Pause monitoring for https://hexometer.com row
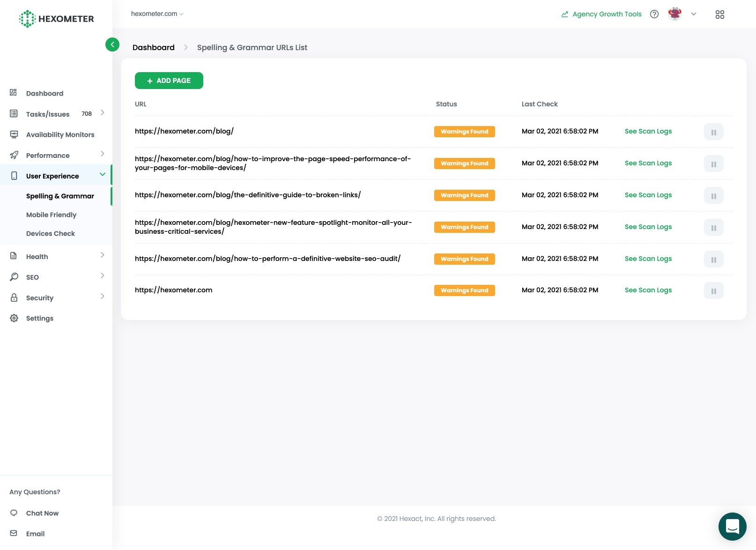 (x=714, y=291)
